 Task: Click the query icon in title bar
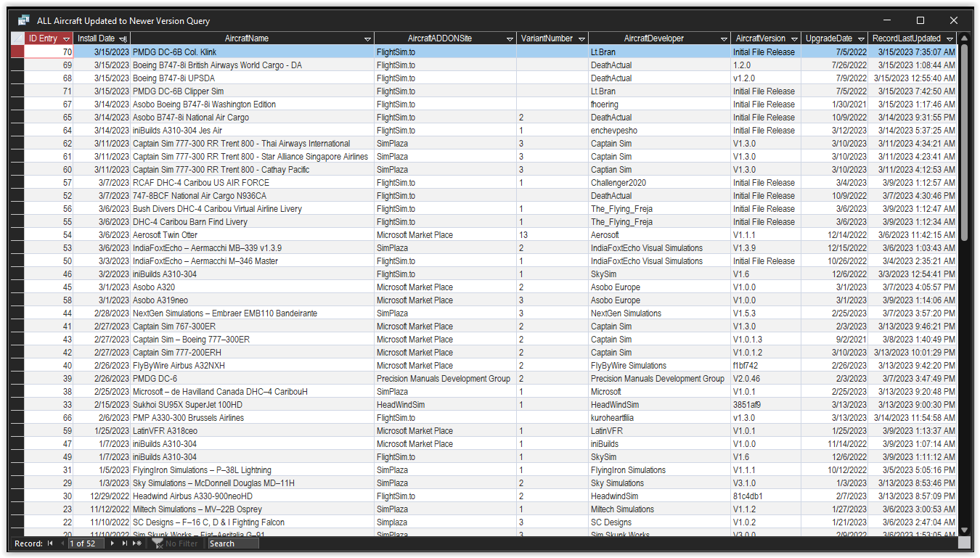pyautogui.click(x=23, y=20)
